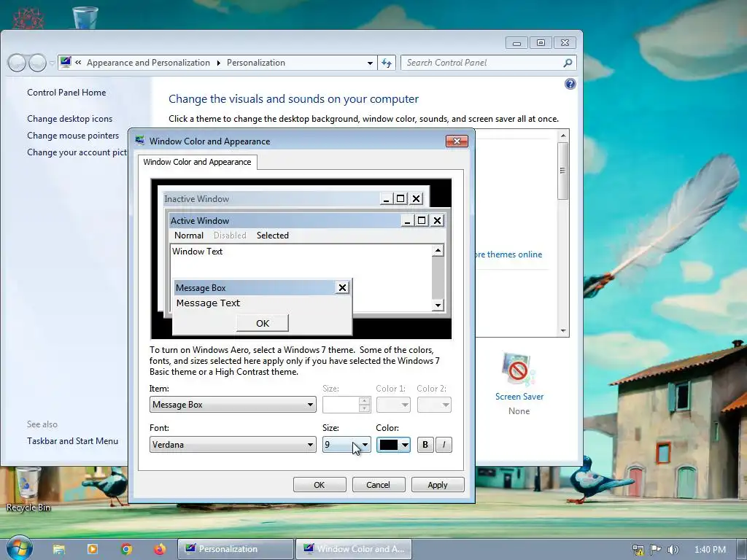Expand the address bar history dropdown
Viewport: 747px width, 560px height.
point(370,63)
